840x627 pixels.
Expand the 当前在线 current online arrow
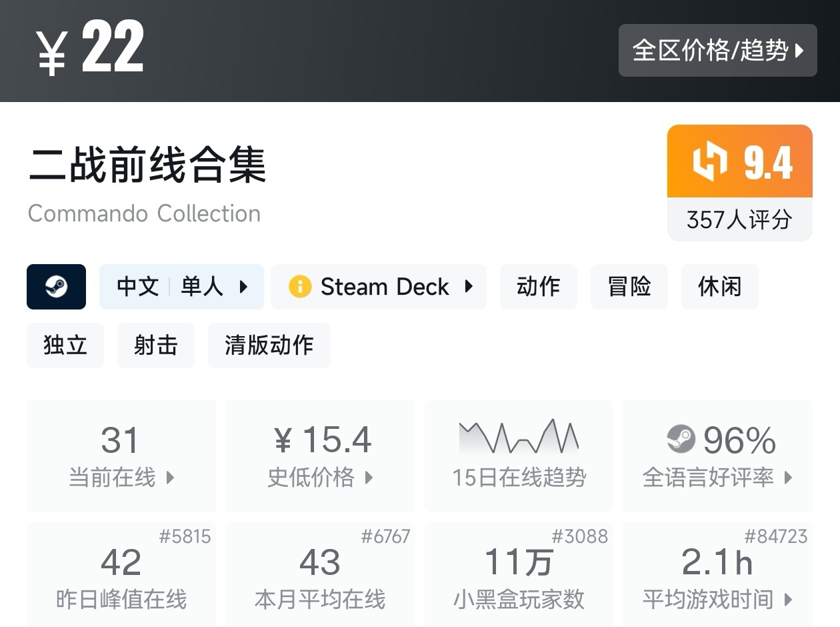click(170, 478)
